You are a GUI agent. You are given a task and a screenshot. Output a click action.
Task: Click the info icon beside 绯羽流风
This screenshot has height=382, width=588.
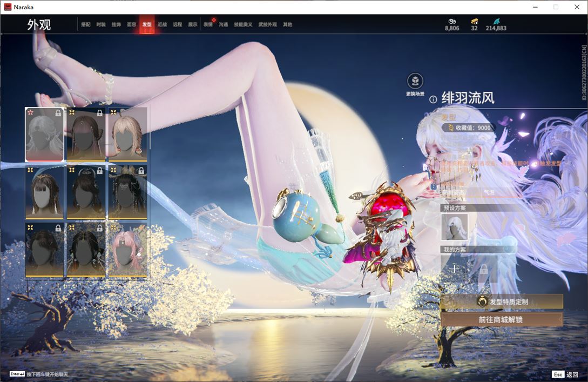coord(433,99)
